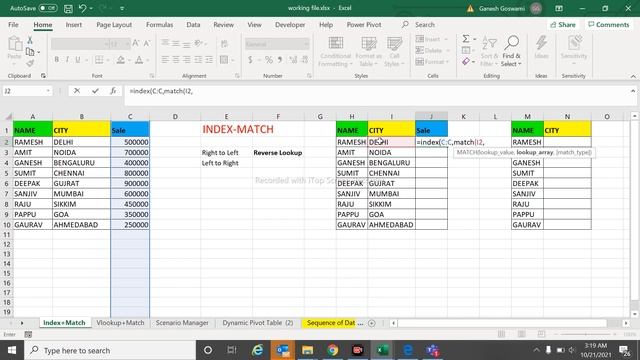Click the taskbar search box
The width and height of the screenshot is (640, 360).
(110, 350)
